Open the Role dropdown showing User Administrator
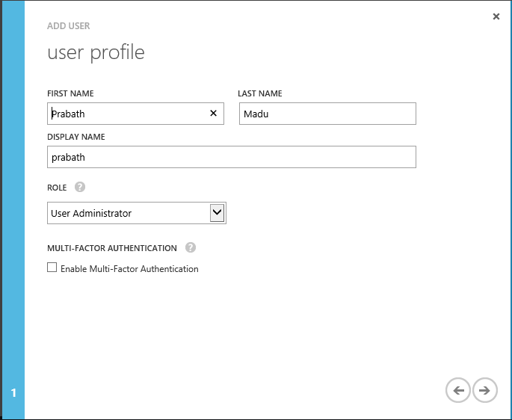Image resolution: width=512 pixels, height=420 pixels. coord(127,213)
